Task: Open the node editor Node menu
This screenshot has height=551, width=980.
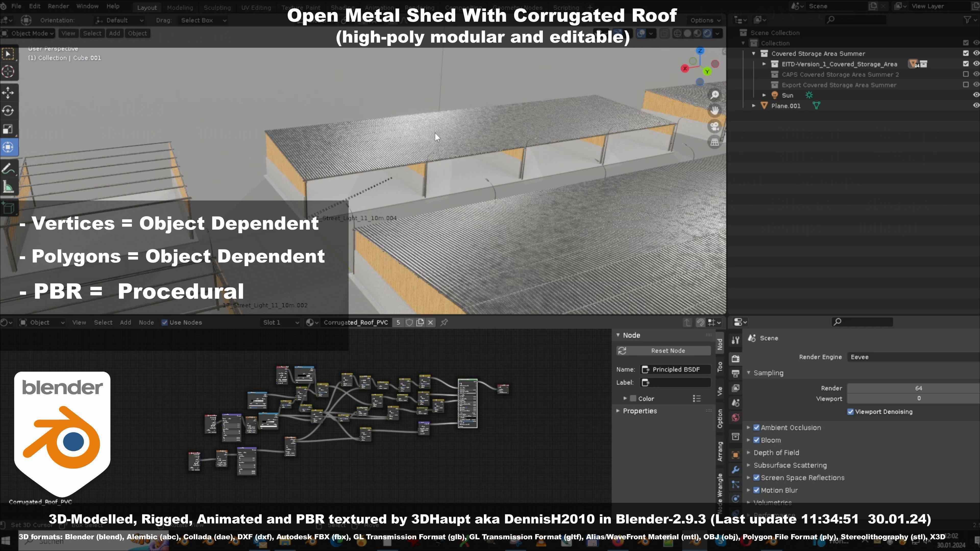Action: (x=146, y=322)
